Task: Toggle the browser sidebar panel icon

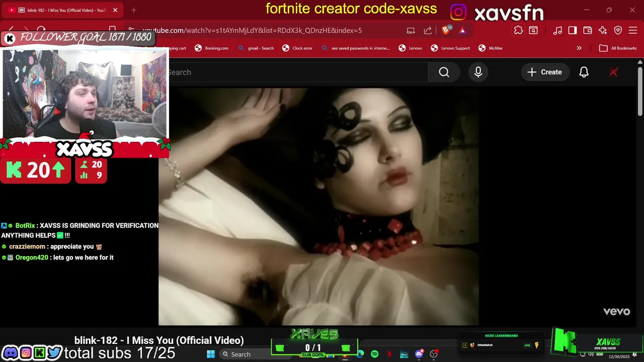Action: pos(572,30)
